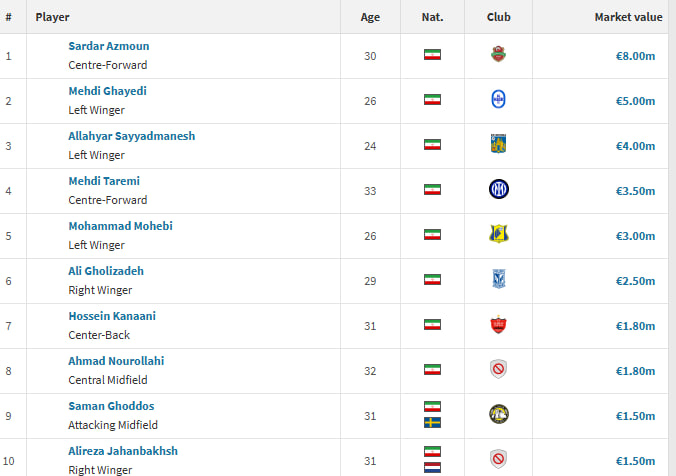Open Hossein Kanaani's red club crest
The image size is (676, 476).
498,325
